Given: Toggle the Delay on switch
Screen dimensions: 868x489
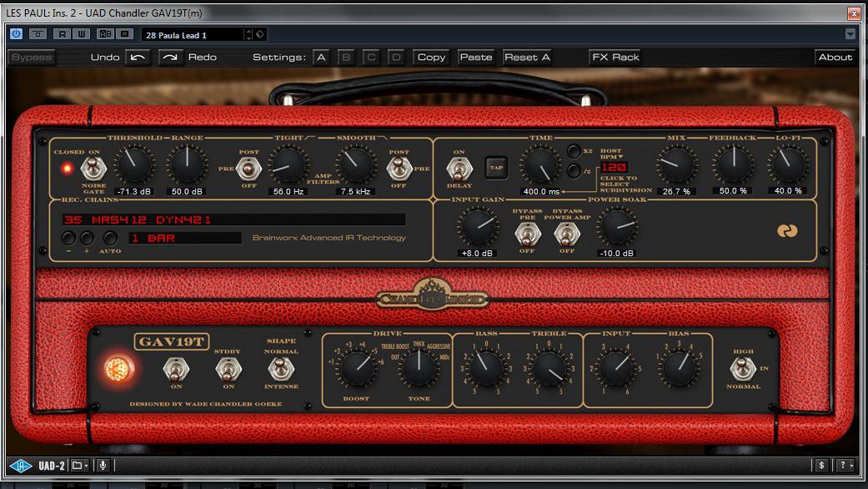Looking at the screenshot, I should [459, 168].
